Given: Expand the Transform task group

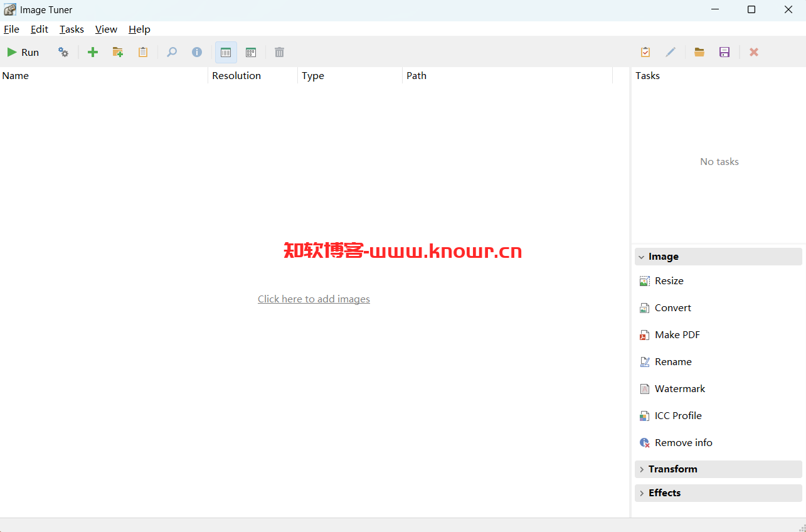Looking at the screenshot, I should click(x=718, y=469).
